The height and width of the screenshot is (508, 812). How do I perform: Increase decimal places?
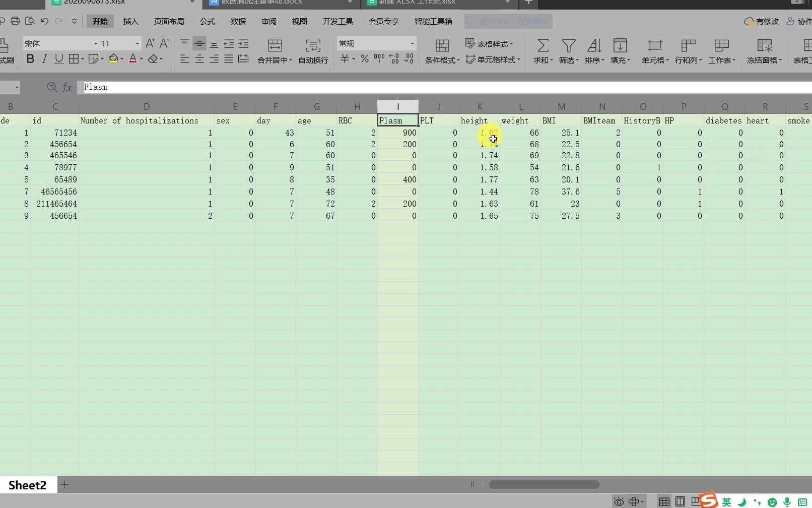[x=394, y=59]
